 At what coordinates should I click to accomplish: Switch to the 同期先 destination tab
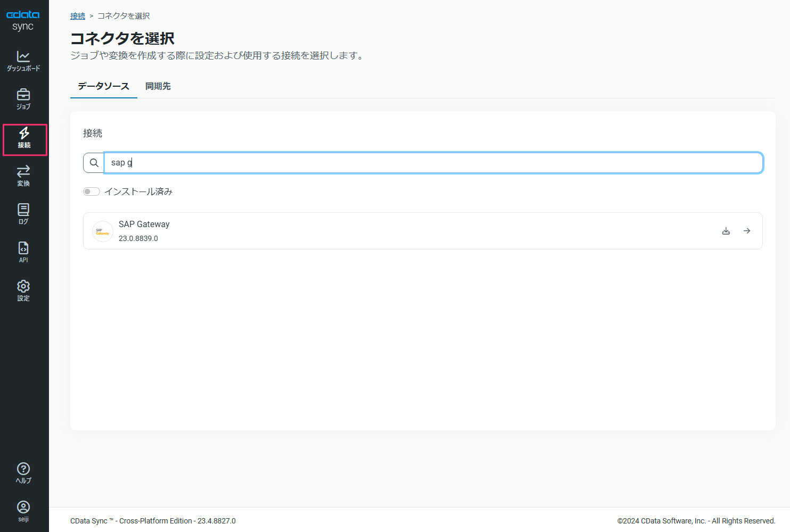(158, 86)
